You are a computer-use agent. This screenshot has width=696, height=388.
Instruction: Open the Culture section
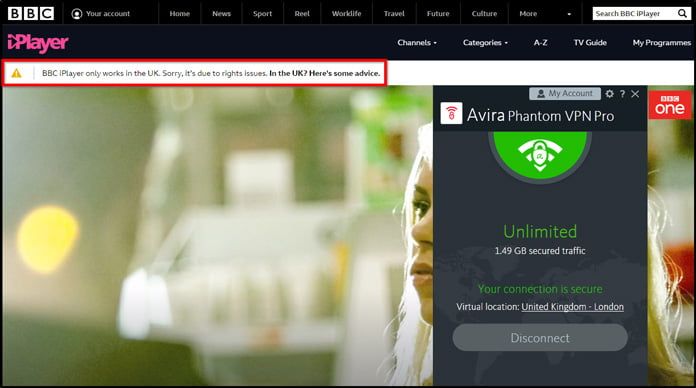click(484, 14)
